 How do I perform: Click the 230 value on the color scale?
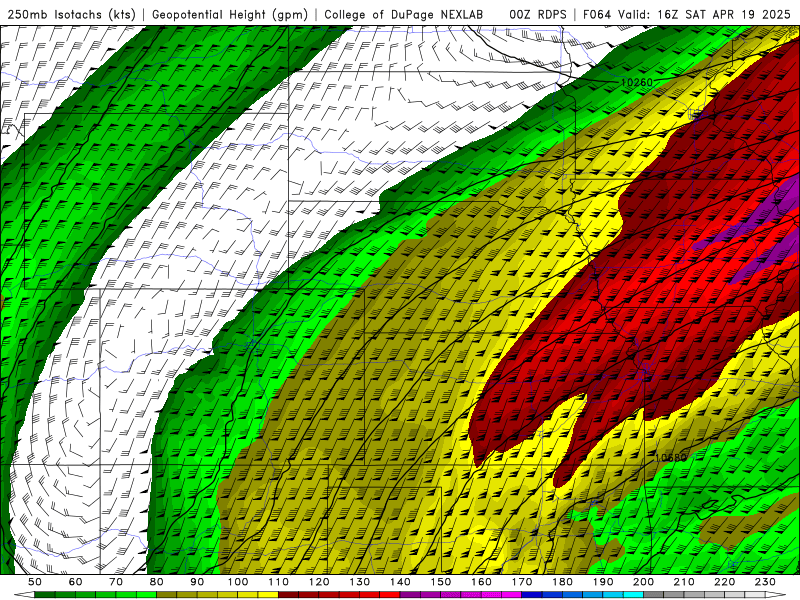tap(765, 582)
